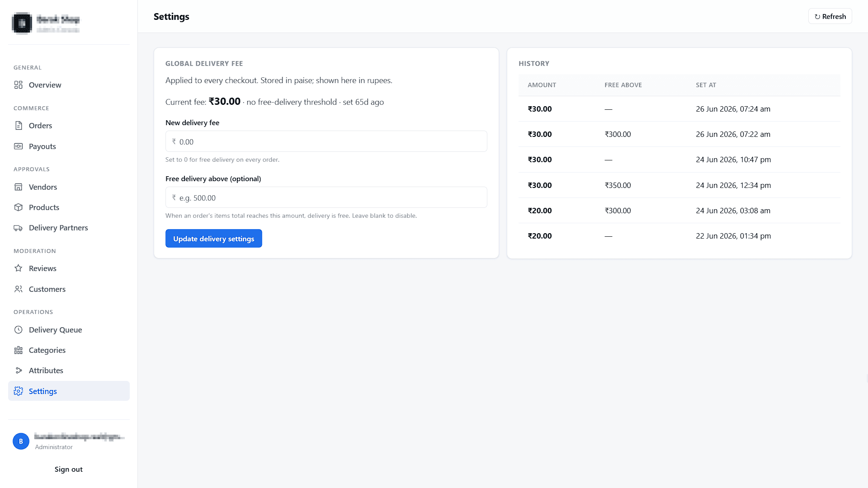Select history row dated 24 Jun 2026, 10:47 pm

coord(679,160)
